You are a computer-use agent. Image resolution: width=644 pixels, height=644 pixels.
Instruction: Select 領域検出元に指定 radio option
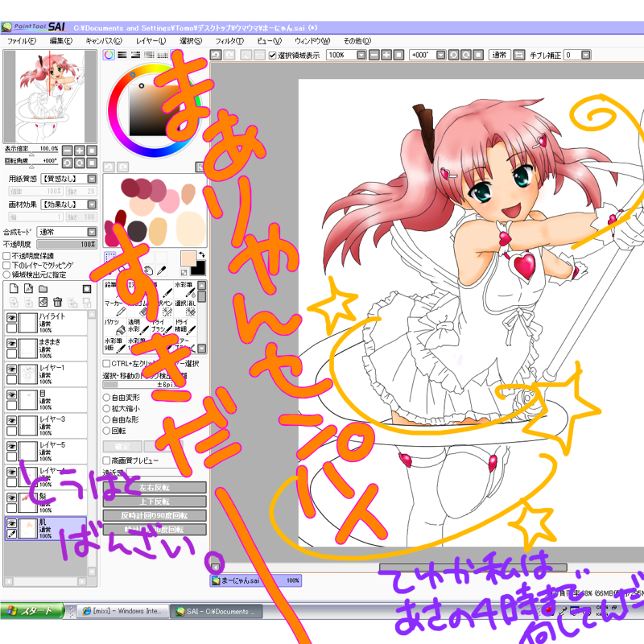6,275
